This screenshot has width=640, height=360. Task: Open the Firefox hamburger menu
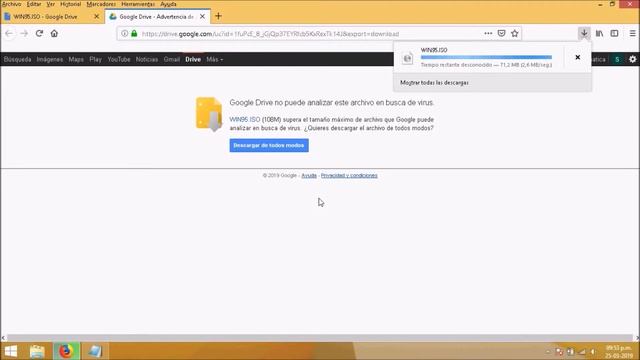[x=632, y=33]
